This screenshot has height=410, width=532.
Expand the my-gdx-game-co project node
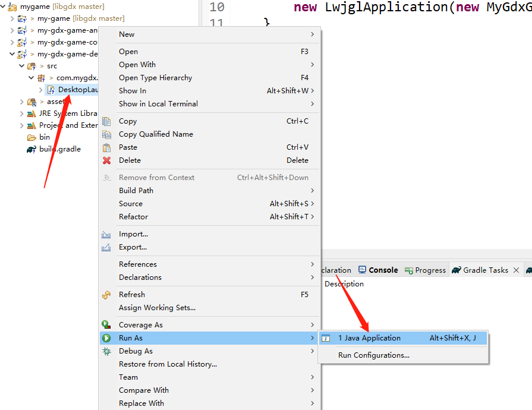[12, 42]
